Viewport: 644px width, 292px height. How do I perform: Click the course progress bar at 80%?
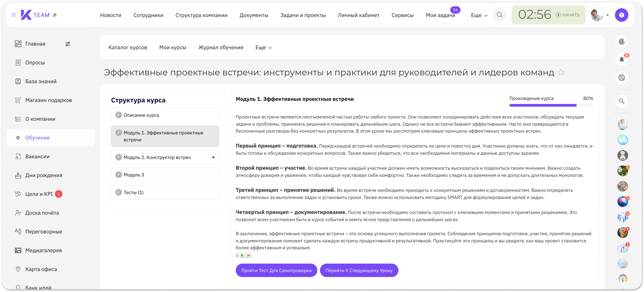[x=551, y=105]
